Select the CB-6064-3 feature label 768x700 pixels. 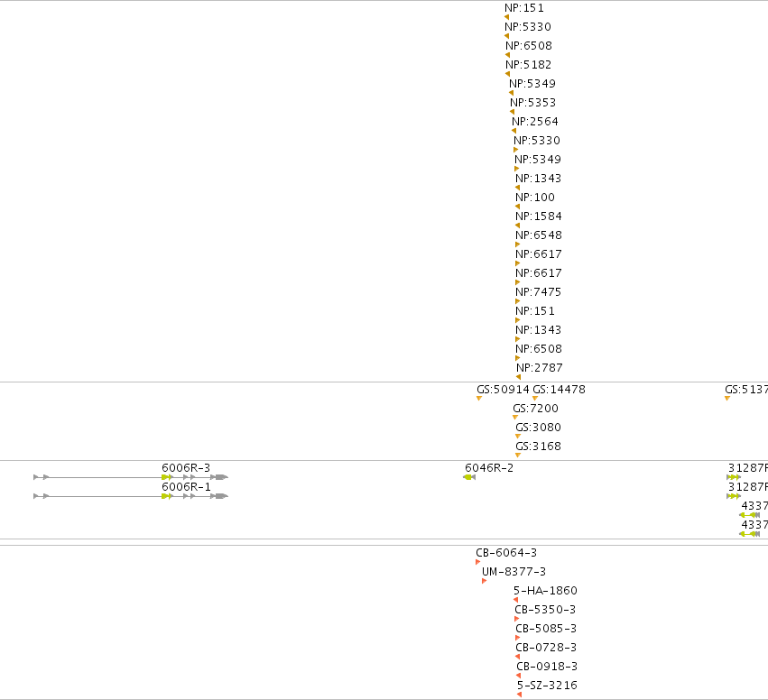[506, 553]
